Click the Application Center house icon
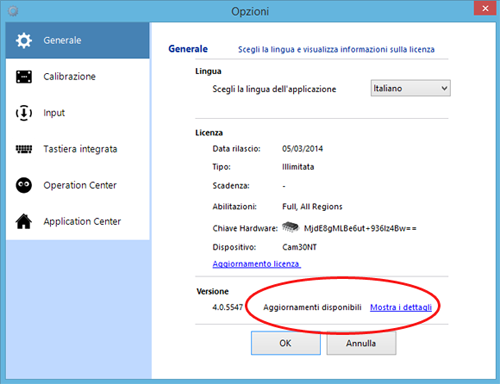 24,221
